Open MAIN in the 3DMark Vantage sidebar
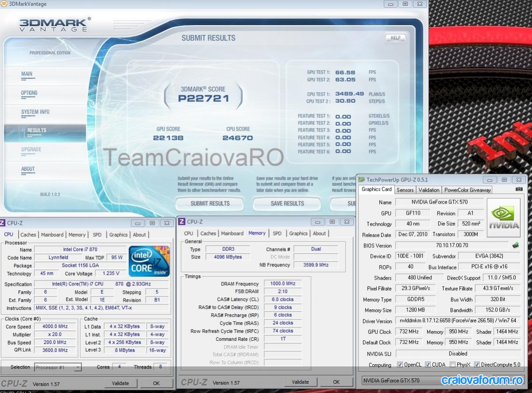Image resolution: width=532 pixels, height=393 pixels. tap(27, 74)
